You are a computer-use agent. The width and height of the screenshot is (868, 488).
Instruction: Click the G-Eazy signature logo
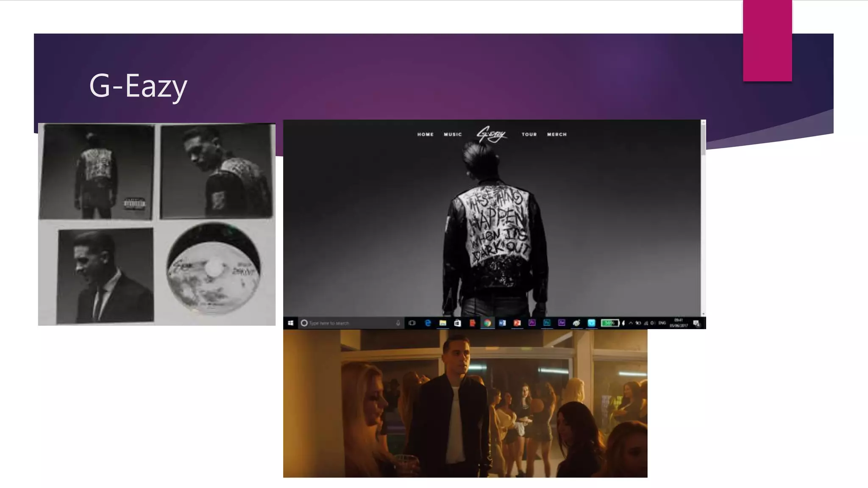coord(491,134)
